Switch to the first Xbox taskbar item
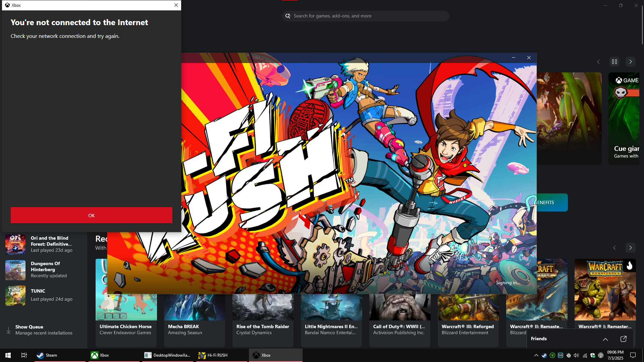644x362 pixels. [114, 355]
